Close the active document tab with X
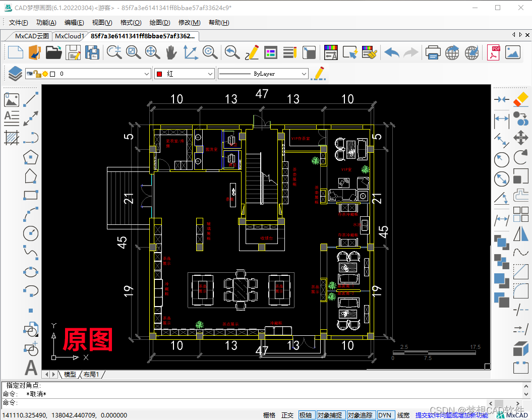 click(527, 35)
